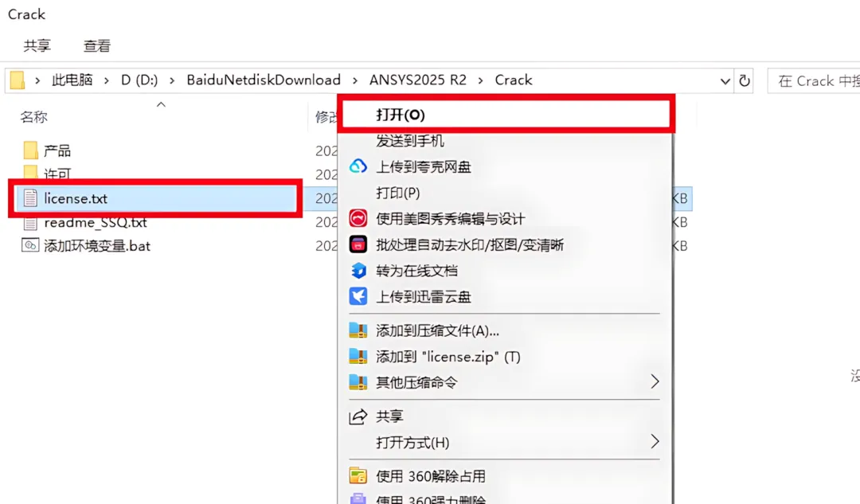Click the convert to online document icon
The image size is (860, 504).
coord(358,271)
